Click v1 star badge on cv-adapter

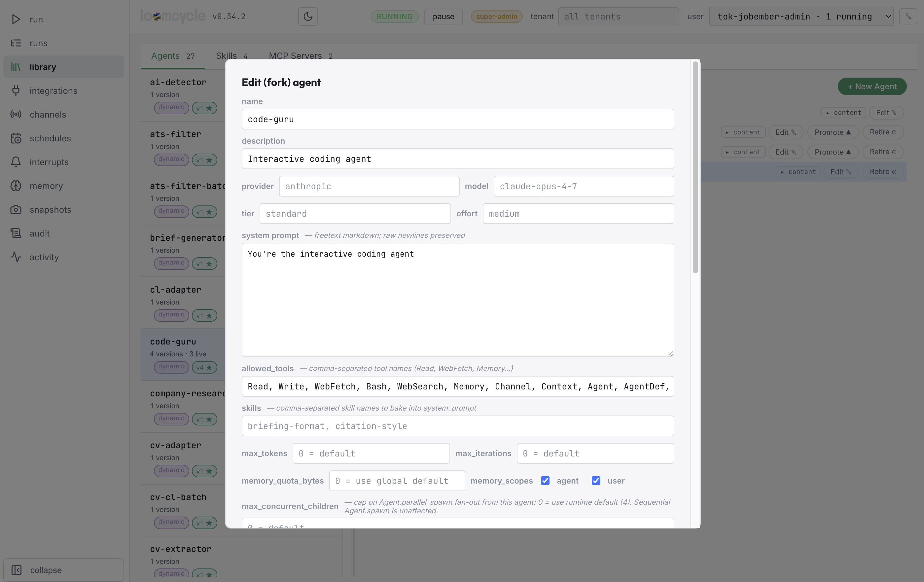[x=204, y=471]
